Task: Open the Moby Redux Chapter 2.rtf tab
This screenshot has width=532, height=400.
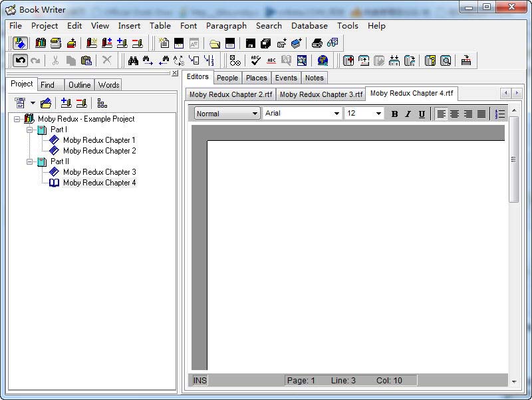Action: coord(230,94)
